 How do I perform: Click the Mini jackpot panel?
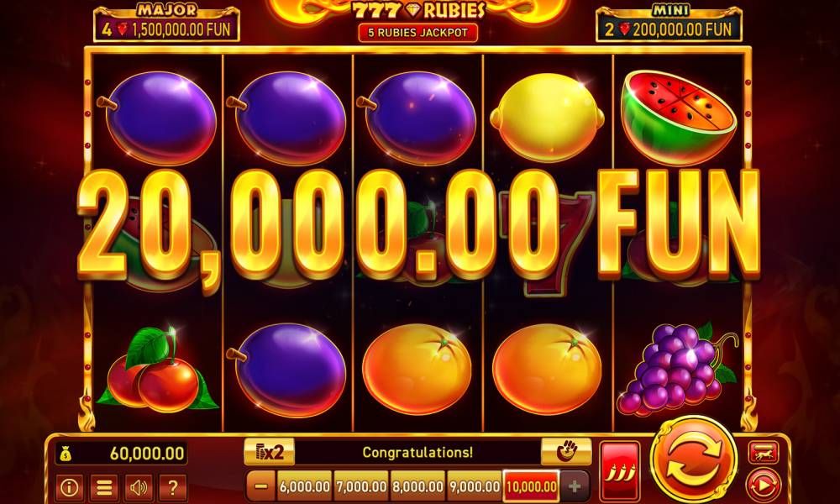click(x=669, y=24)
